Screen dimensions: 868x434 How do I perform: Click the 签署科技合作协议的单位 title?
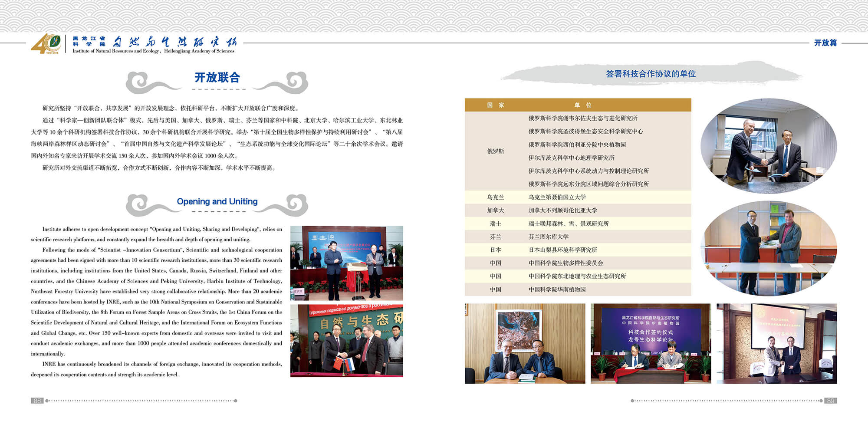point(651,74)
